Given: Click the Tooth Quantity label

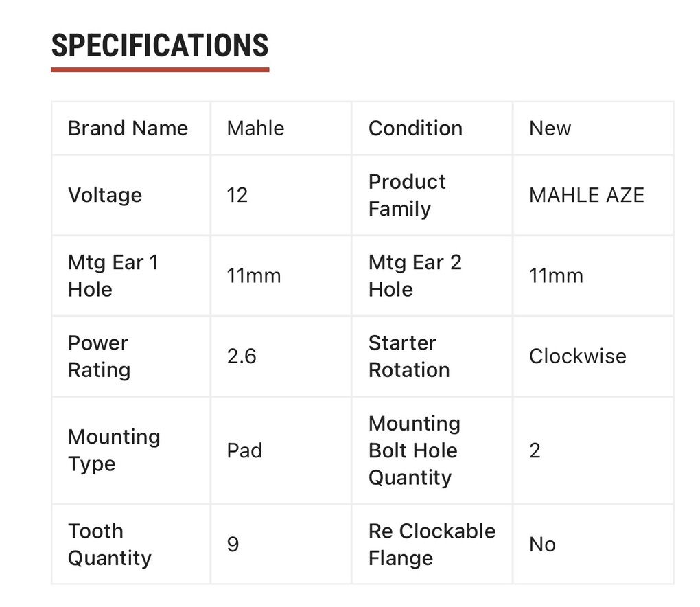Looking at the screenshot, I should tap(109, 544).
